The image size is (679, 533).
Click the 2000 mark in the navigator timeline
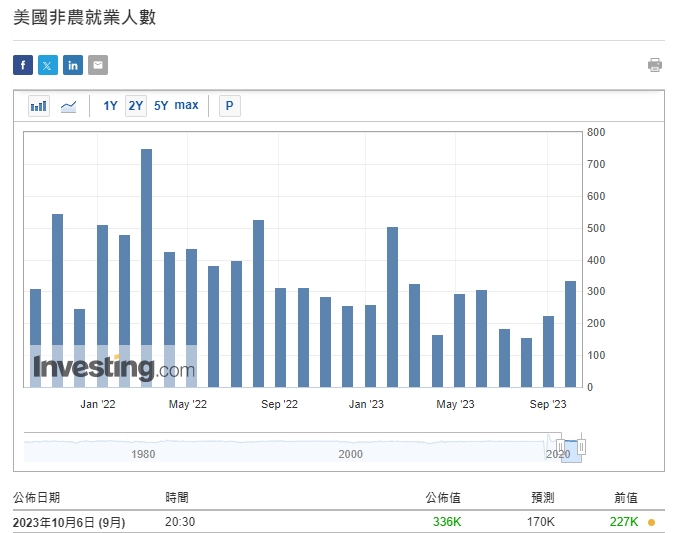350,454
